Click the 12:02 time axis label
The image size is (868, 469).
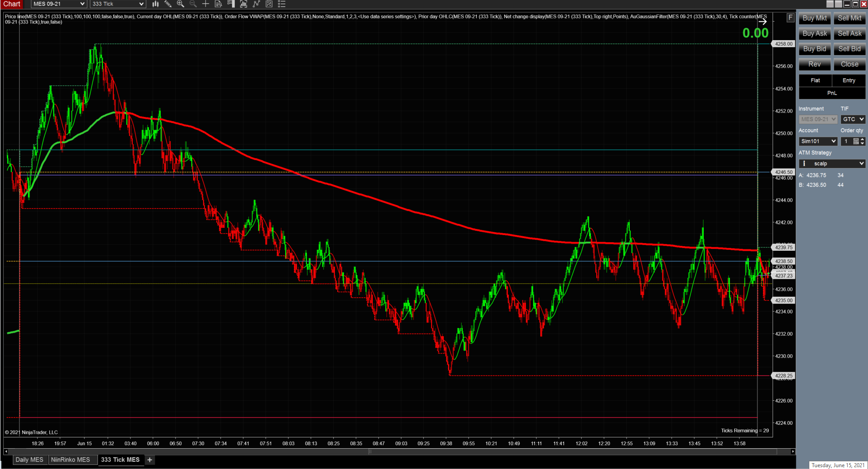[x=581, y=444]
